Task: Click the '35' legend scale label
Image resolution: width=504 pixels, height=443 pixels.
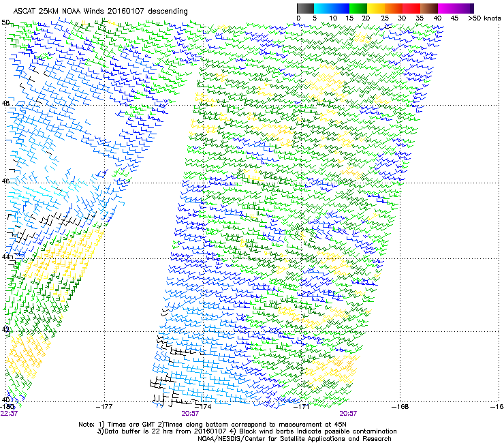Action: tap(420, 18)
